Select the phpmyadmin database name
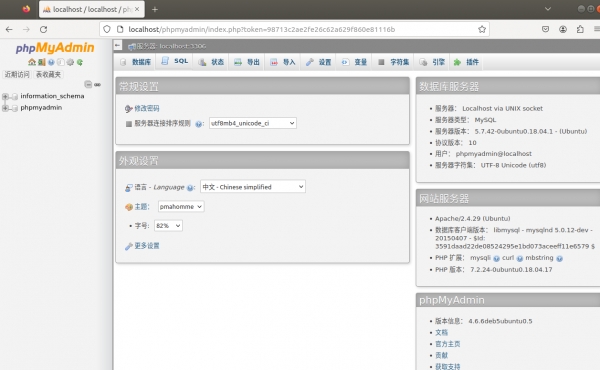The height and width of the screenshot is (370, 600). pos(41,108)
